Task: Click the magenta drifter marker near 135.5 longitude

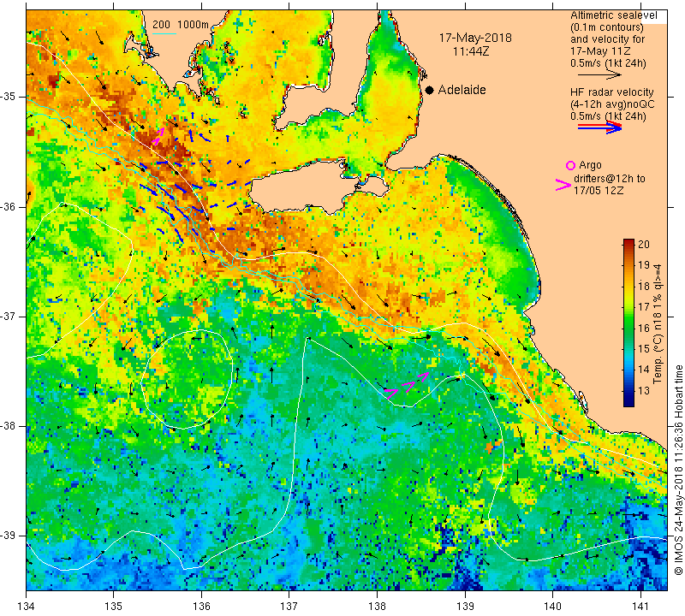Action: coord(159,135)
